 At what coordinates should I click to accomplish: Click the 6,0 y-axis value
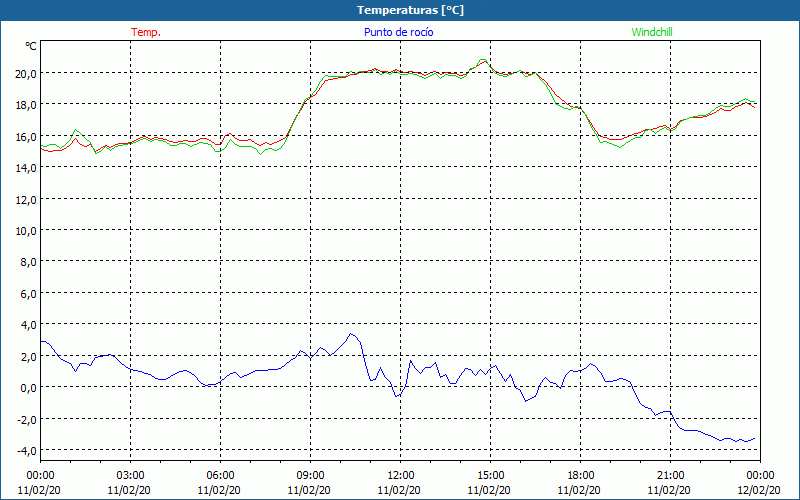coord(29,293)
